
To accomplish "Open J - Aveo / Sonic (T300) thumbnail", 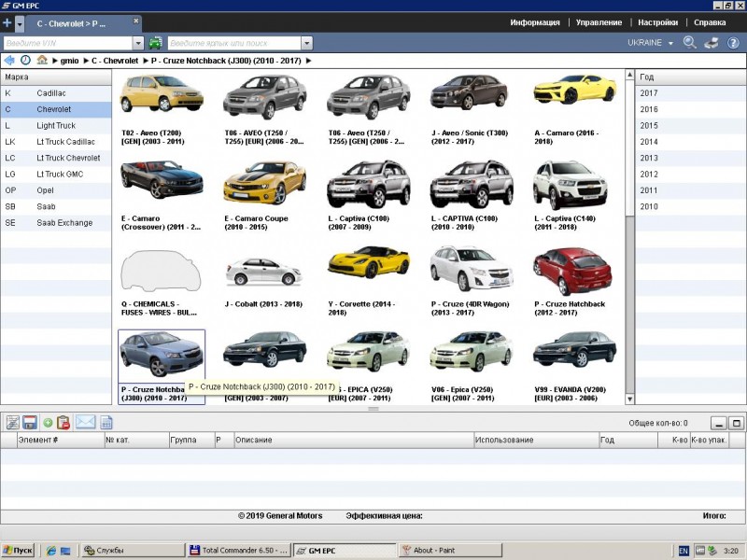I will click(471, 93).
